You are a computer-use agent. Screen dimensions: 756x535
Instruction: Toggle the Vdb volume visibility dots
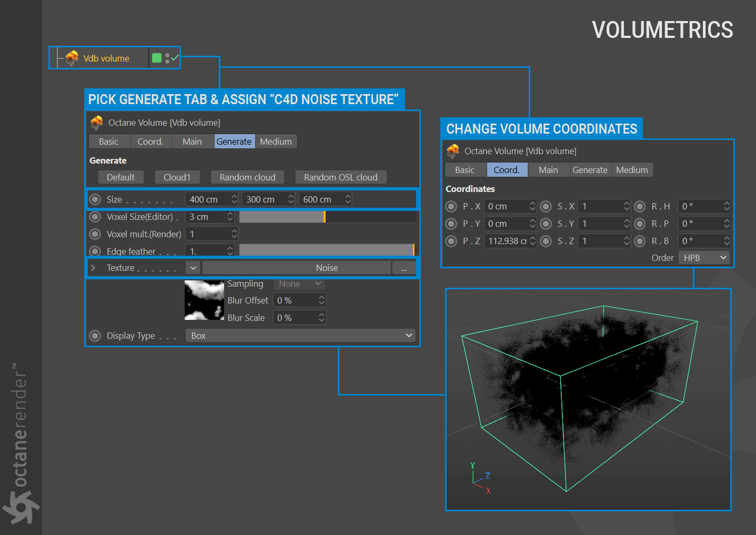click(167, 58)
